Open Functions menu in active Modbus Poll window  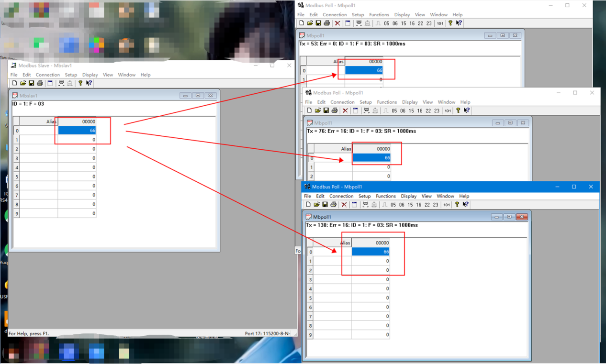click(385, 196)
